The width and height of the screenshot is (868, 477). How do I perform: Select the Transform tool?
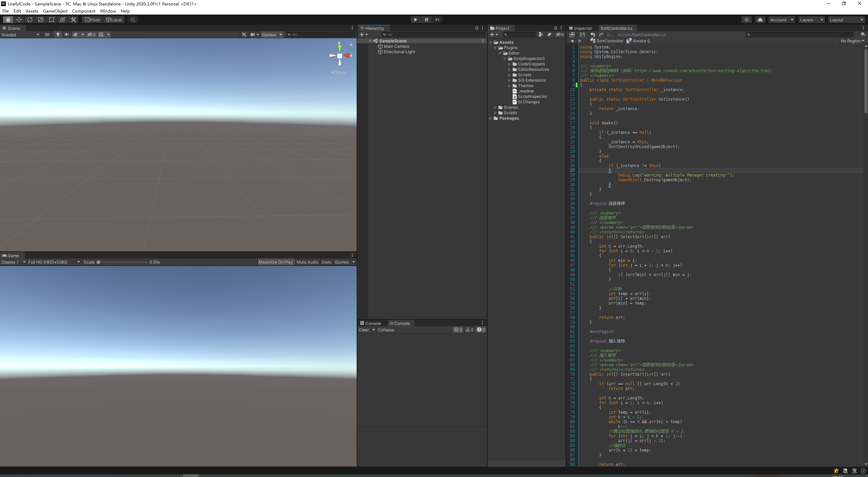pyautogui.click(x=62, y=20)
